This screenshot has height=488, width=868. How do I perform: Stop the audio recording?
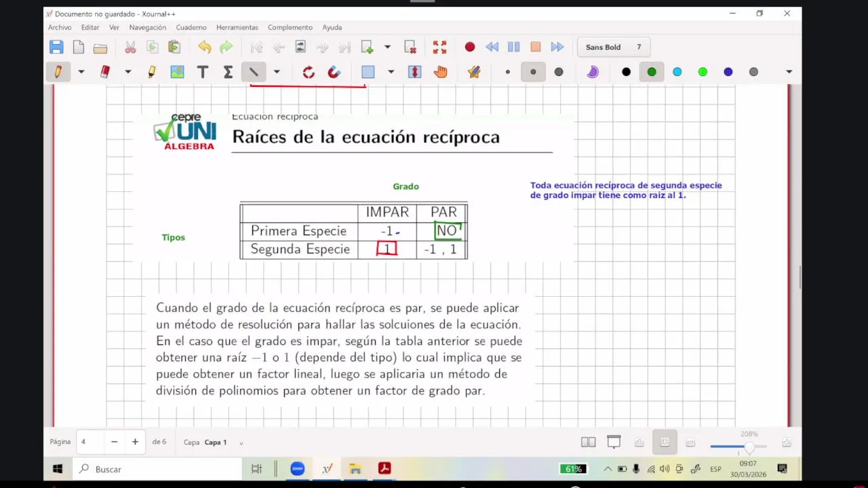[536, 47]
